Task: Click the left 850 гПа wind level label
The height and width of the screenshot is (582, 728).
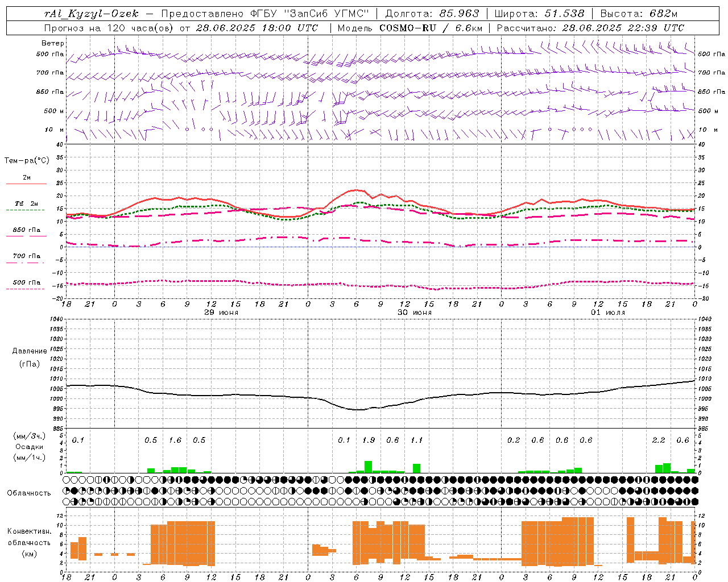Action: click(x=50, y=92)
